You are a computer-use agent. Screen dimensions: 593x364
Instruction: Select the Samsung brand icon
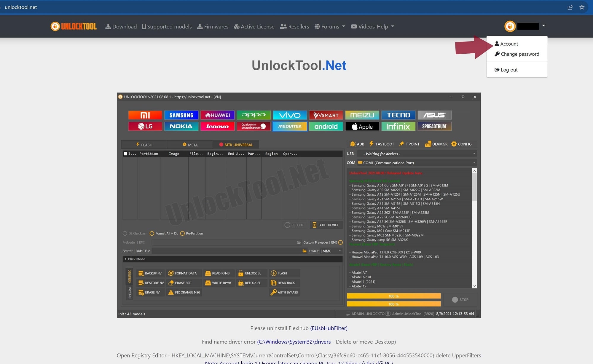coord(181,115)
